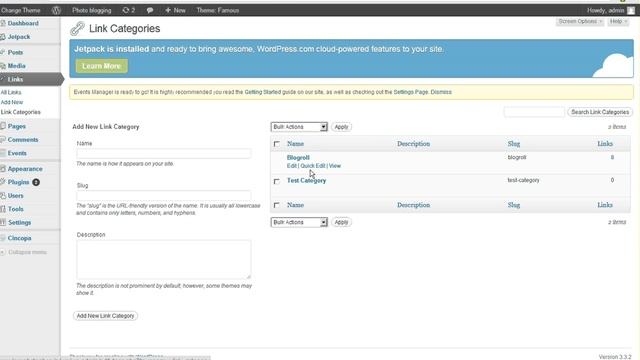
Task: Click the Settings sidebar icon
Action: [3, 222]
